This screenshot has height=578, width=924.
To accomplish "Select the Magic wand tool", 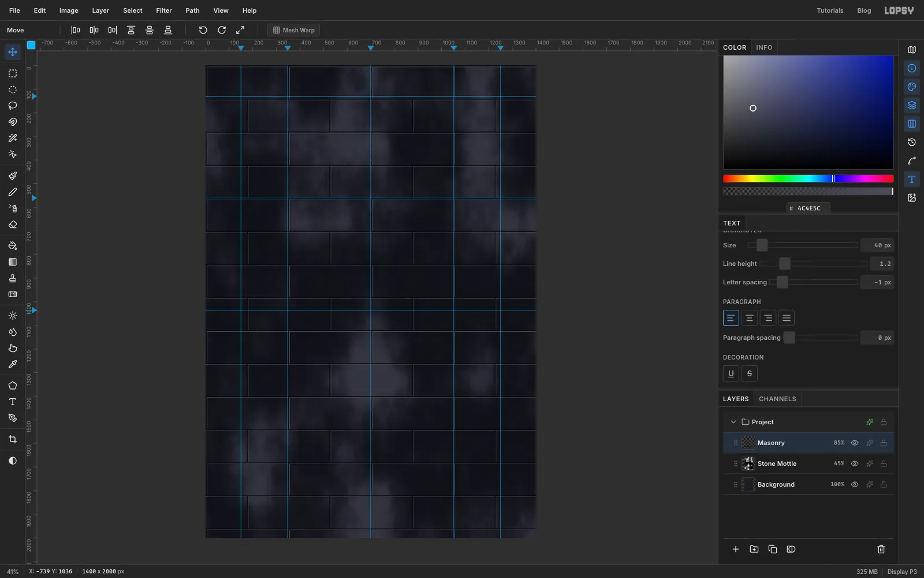I will point(13,138).
